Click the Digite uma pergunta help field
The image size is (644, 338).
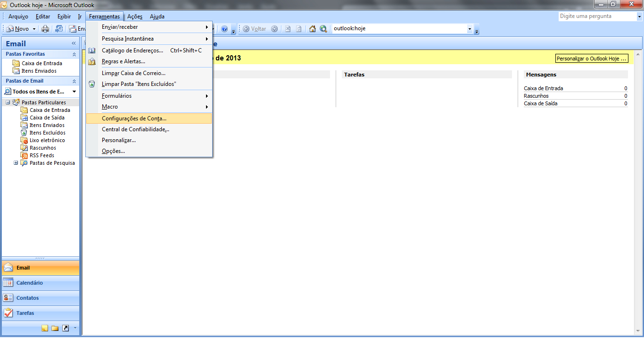597,16
